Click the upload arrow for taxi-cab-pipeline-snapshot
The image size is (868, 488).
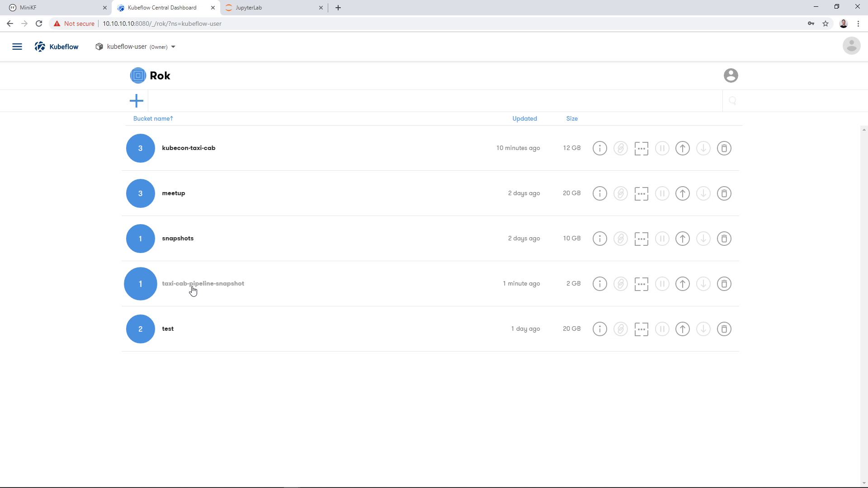coord(683,284)
